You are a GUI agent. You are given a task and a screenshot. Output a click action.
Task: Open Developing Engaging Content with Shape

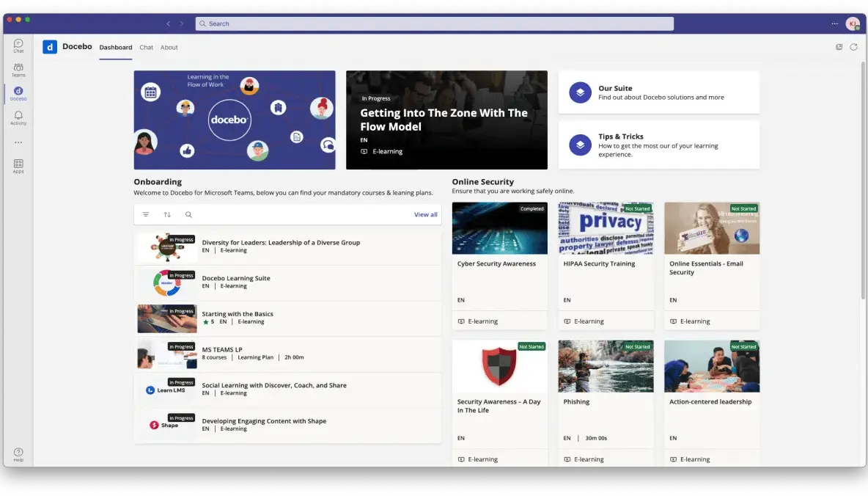[x=288, y=425]
